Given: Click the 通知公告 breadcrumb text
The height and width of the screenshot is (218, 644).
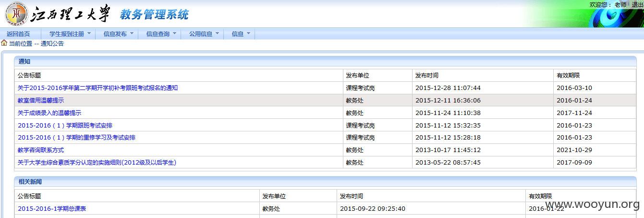Looking at the screenshot, I should pos(52,43).
